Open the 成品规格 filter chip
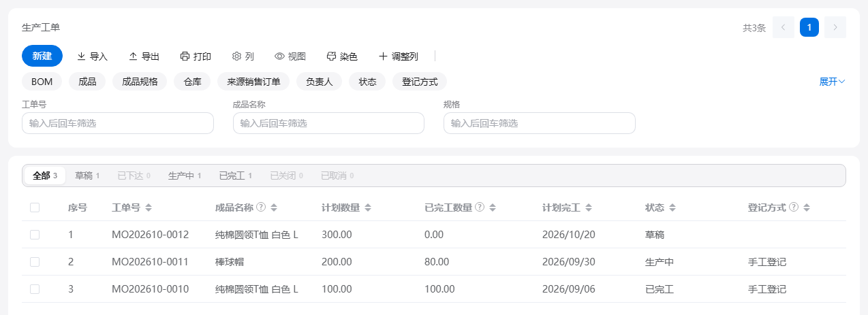The width and height of the screenshot is (868, 315). pos(140,82)
